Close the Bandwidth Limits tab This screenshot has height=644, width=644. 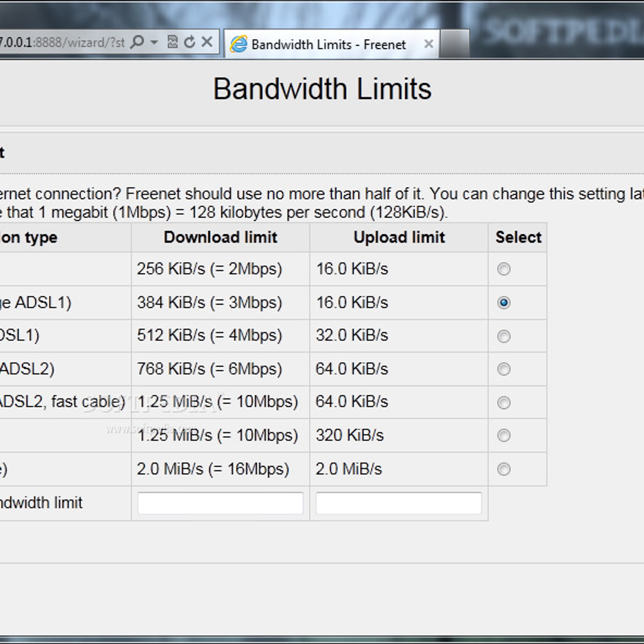click(x=429, y=43)
